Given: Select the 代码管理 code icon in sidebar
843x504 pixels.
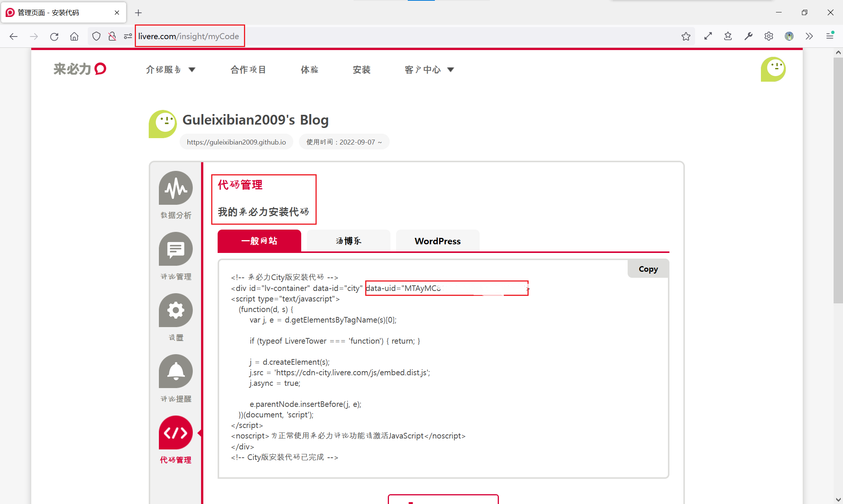Looking at the screenshot, I should (175, 432).
